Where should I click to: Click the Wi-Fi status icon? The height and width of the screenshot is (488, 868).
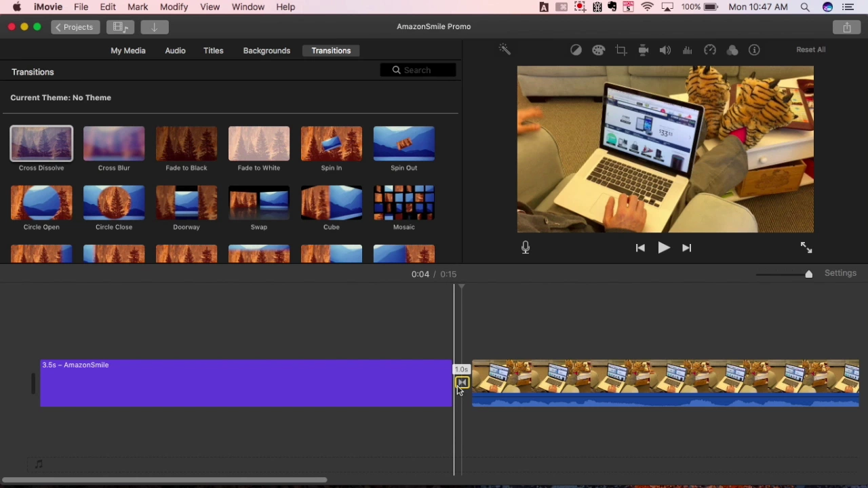[x=648, y=7]
